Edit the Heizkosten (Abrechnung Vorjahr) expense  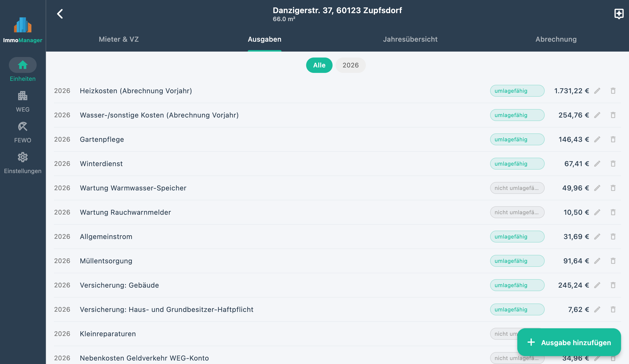(597, 91)
